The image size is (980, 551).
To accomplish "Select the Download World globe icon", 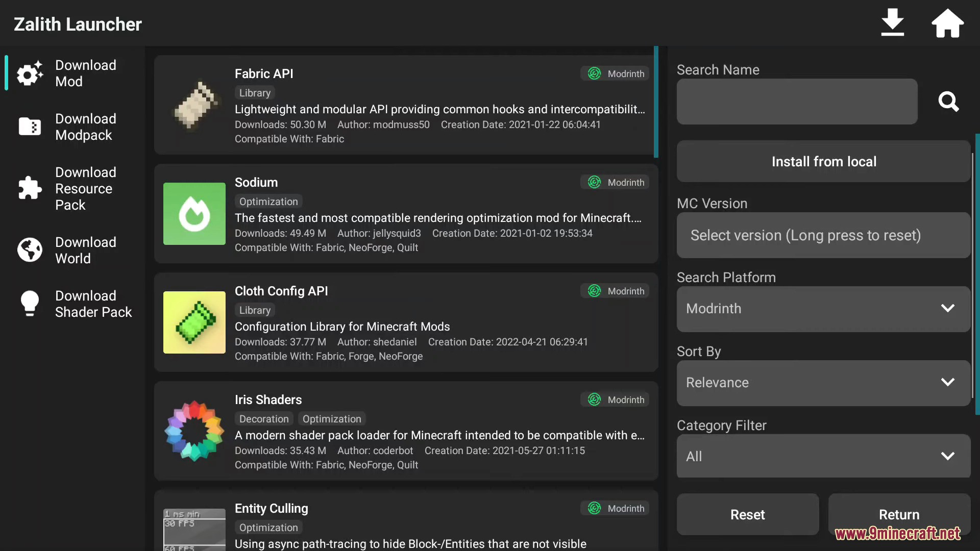I will [30, 250].
